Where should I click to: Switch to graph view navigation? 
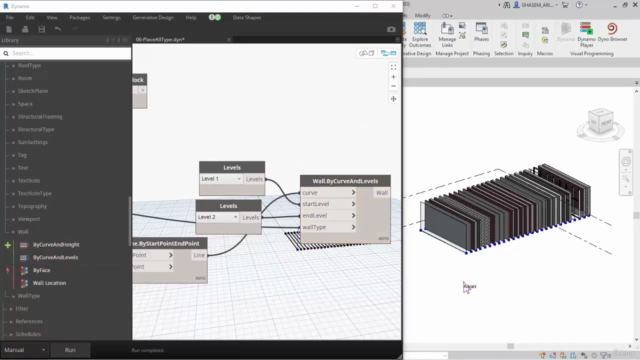coord(388,53)
